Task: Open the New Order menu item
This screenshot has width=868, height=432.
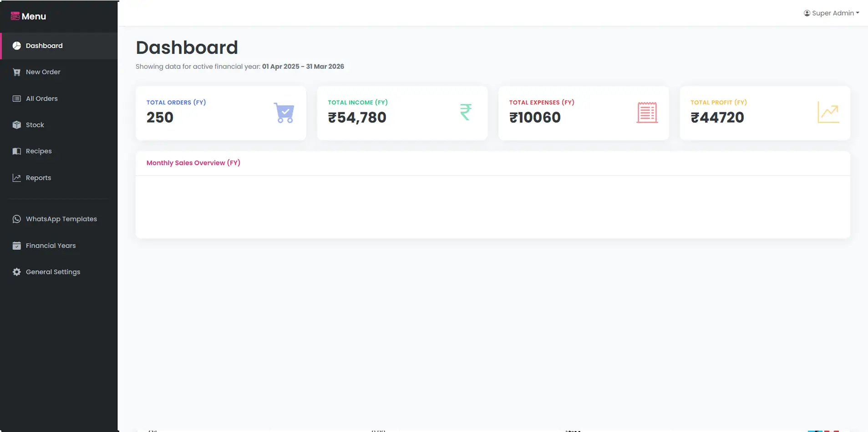Action: pos(43,72)
